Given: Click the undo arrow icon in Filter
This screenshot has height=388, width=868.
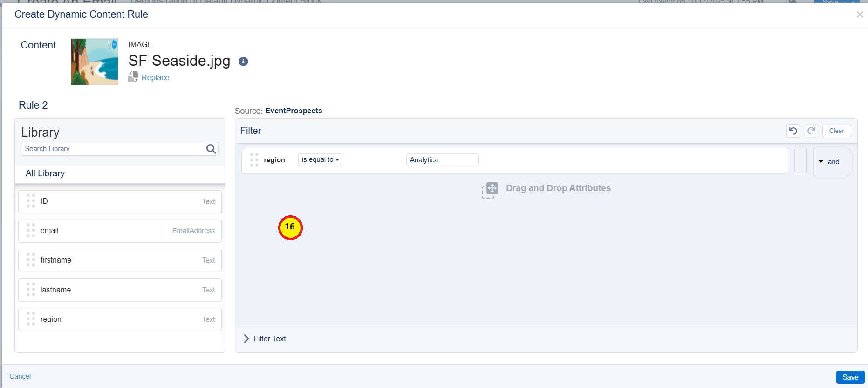Looking at the screenshot, I should pyautogui.click(x=793, y=131).
